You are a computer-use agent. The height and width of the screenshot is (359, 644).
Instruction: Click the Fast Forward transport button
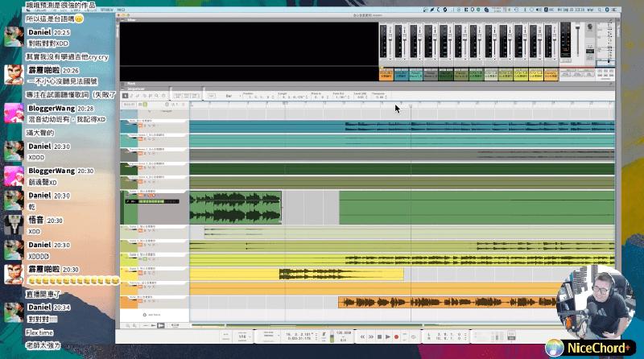point(372,336)
